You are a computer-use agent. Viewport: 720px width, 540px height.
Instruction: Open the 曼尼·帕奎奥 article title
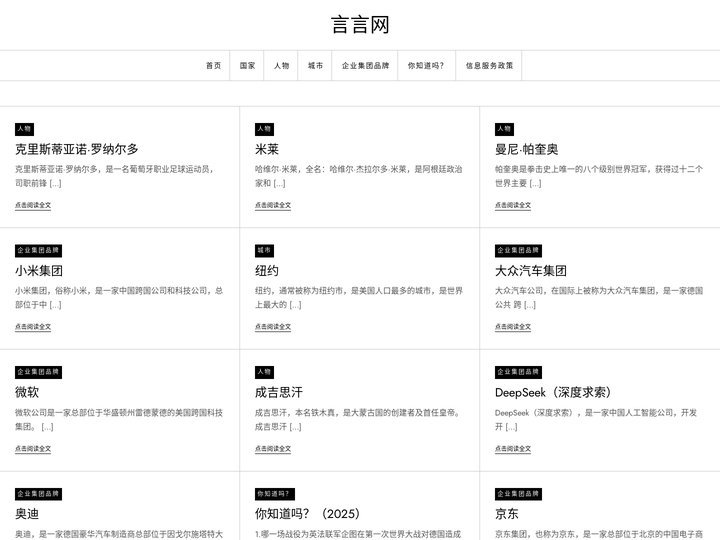527,149
